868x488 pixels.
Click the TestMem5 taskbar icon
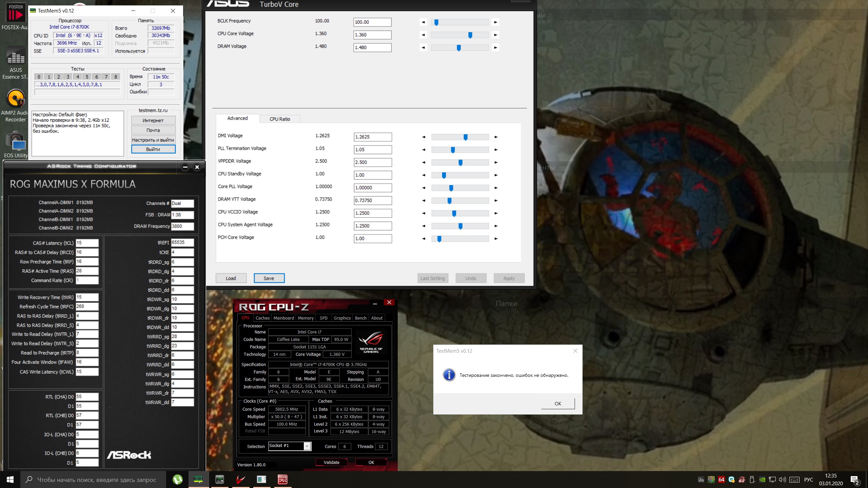pyautogui.click(x=198, y=480)
